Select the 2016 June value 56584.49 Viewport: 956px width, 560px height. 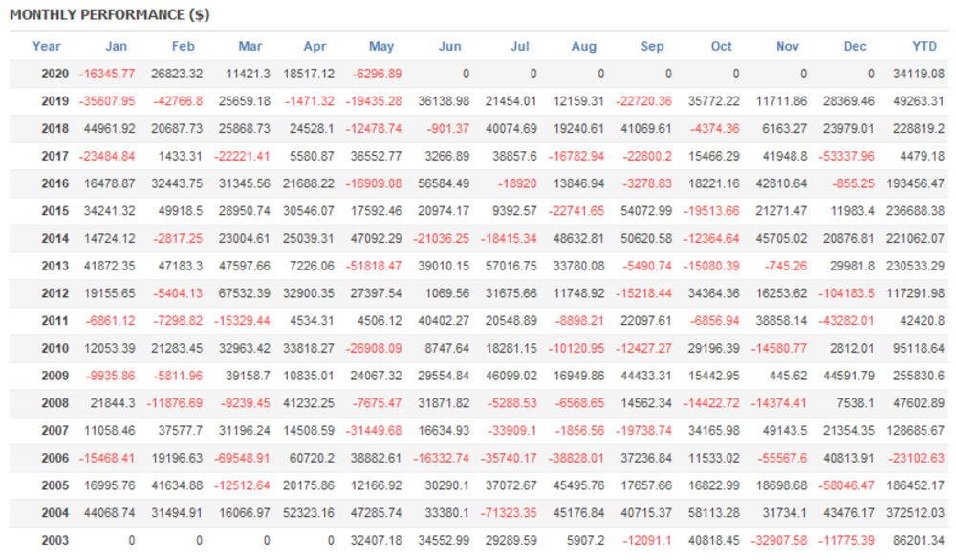[444, 183]
